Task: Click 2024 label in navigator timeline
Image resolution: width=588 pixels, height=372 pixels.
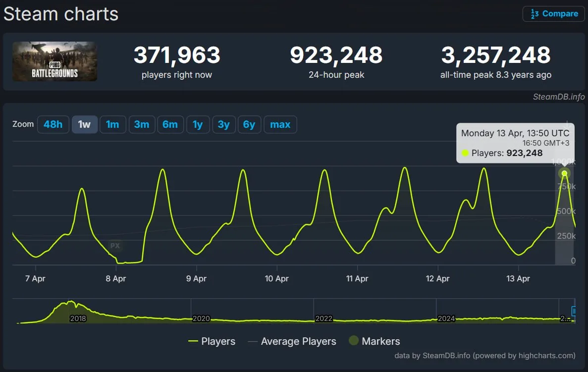Action: 446,319
